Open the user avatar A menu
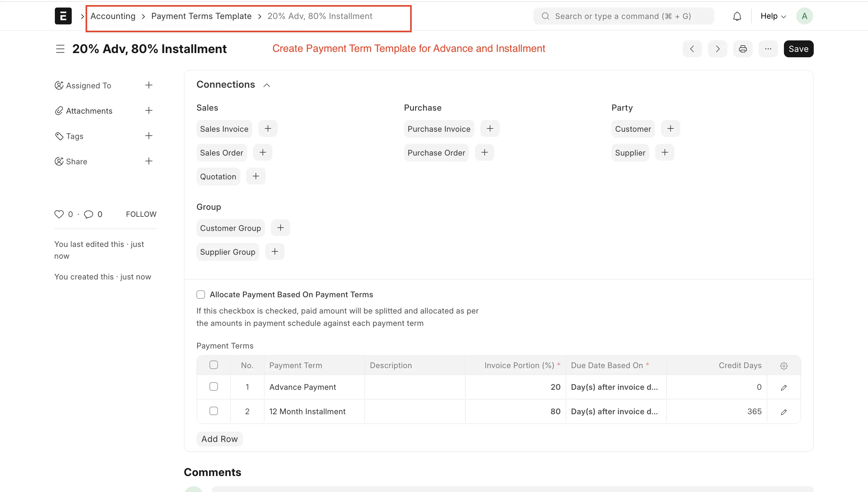 (x=804, y=16)
